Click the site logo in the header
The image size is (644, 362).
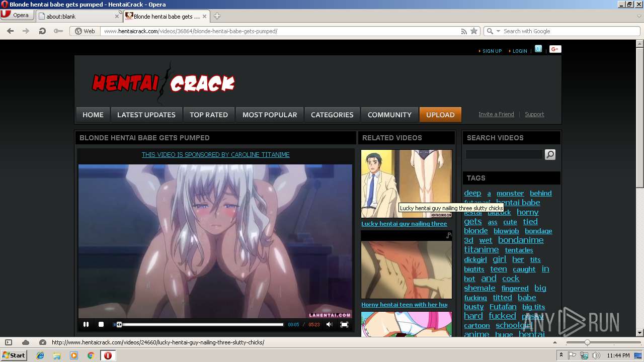(163, 83)
